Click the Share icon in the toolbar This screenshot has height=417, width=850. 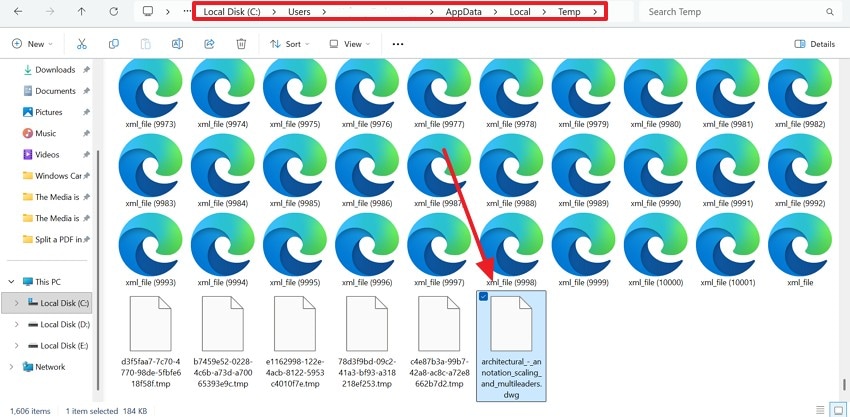click(209, 44)
